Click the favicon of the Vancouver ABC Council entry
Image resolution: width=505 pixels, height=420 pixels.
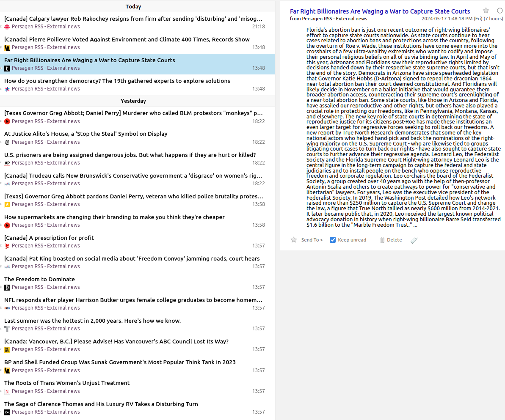[x=7, y=349]
